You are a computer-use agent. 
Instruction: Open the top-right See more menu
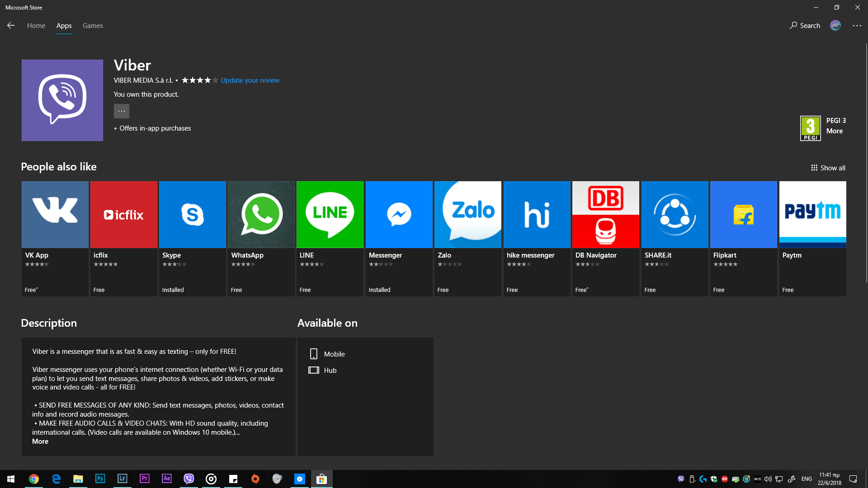[x=857, y=26]
